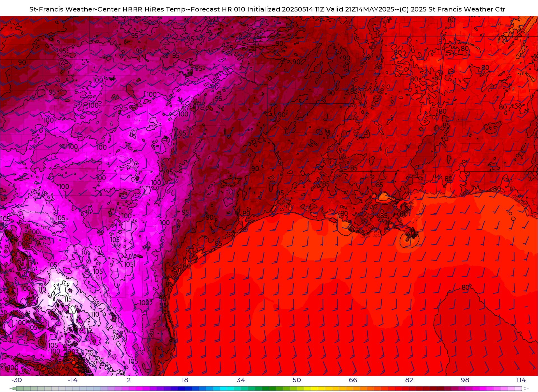
Task: Click the 114 label on the temperature scale
Action: point(521,380)
